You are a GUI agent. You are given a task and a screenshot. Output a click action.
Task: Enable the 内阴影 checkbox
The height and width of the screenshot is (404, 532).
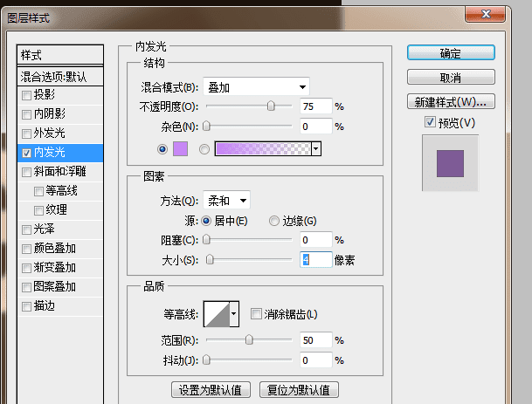[x=26, y=114]
